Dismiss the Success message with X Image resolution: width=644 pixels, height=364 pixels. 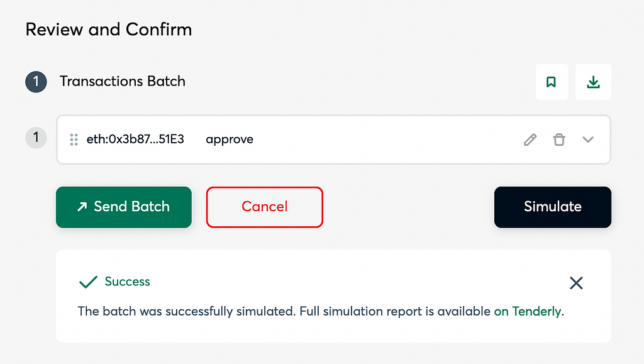tap(576, 283)
